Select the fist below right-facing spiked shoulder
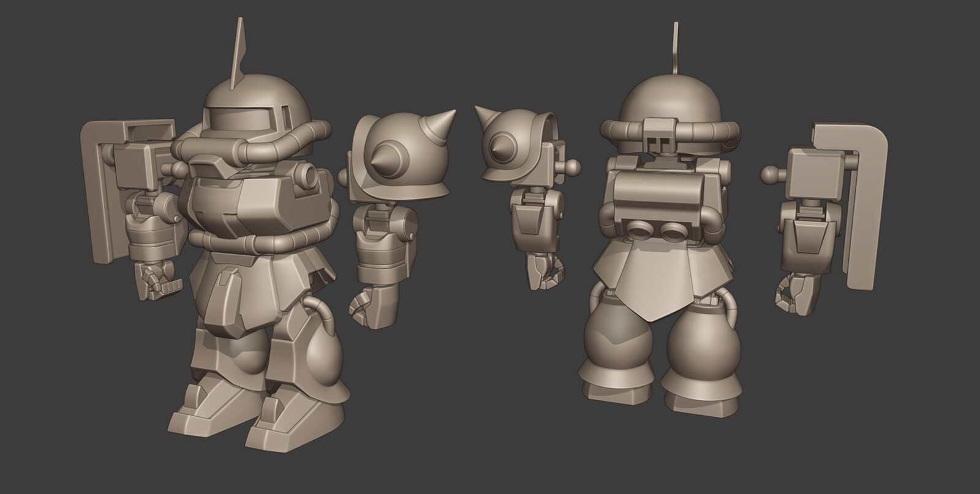980x494 pixels. pos(373,308)
